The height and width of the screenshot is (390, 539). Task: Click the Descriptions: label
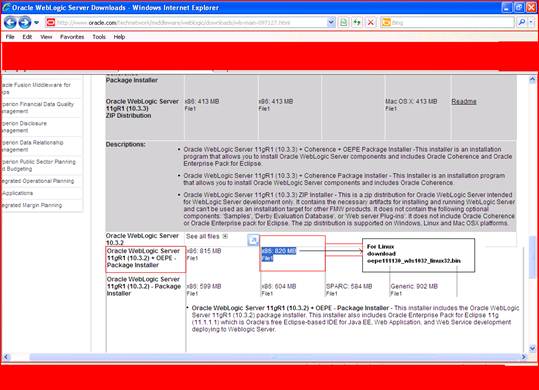[125, 144]
